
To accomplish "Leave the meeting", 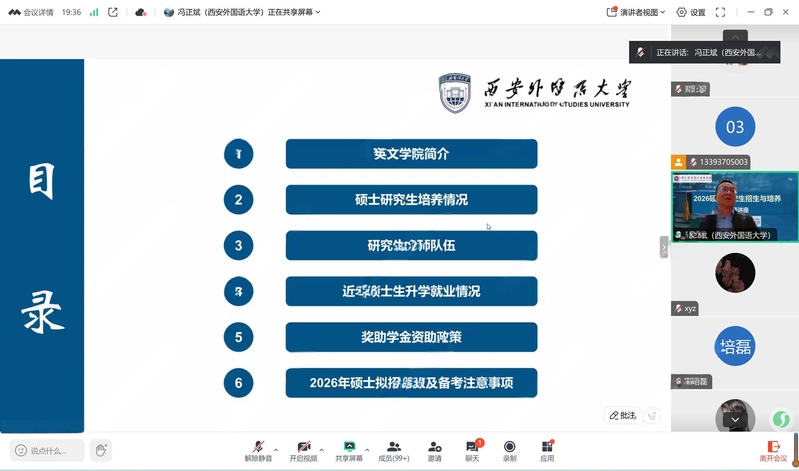I will 773,450.
